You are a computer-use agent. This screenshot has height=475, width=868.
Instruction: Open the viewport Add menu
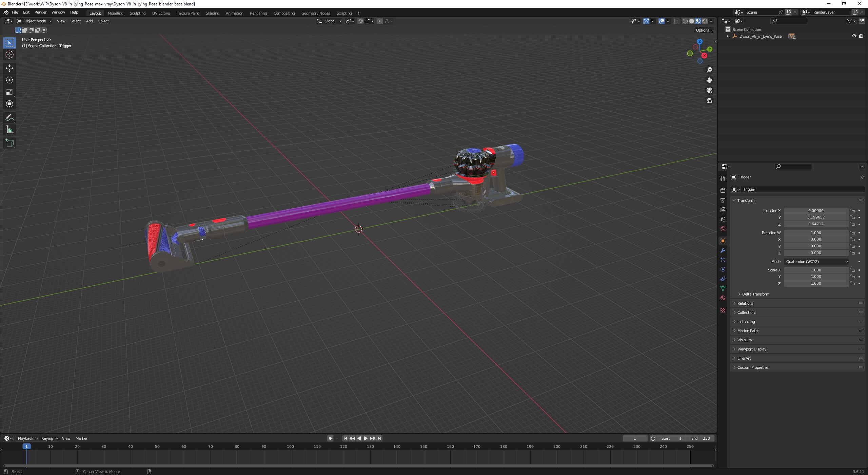click(x=89, y=21)
